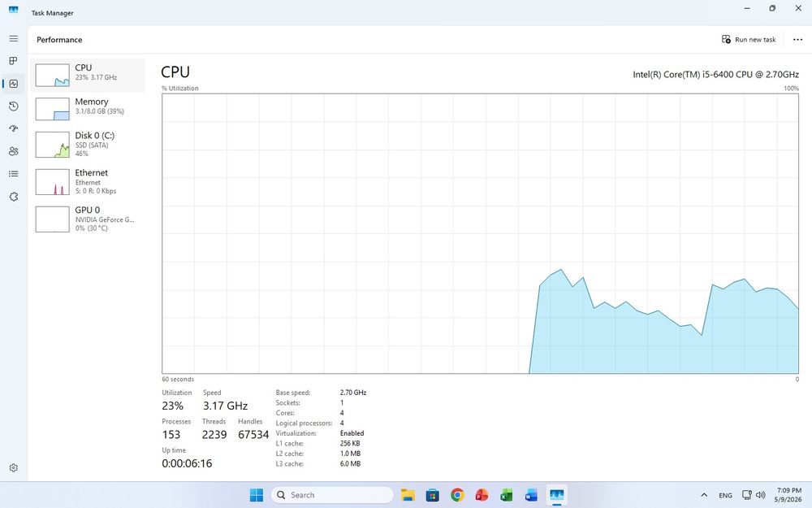Click the 23% utilization value
Viewport: 812px width, 508px height.
click(x=172, y=406)
